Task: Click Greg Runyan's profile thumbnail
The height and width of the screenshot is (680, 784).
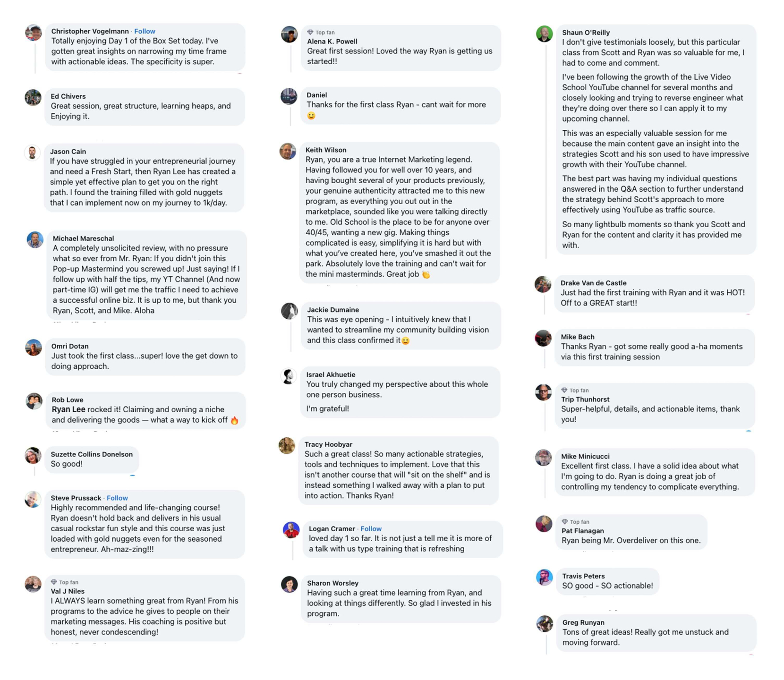Action: [x=545, y=623]
